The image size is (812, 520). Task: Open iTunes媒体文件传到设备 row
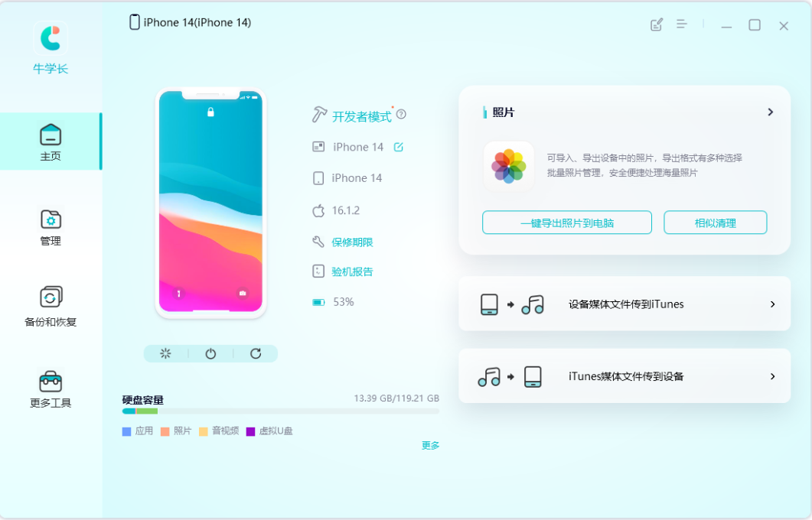624,376
